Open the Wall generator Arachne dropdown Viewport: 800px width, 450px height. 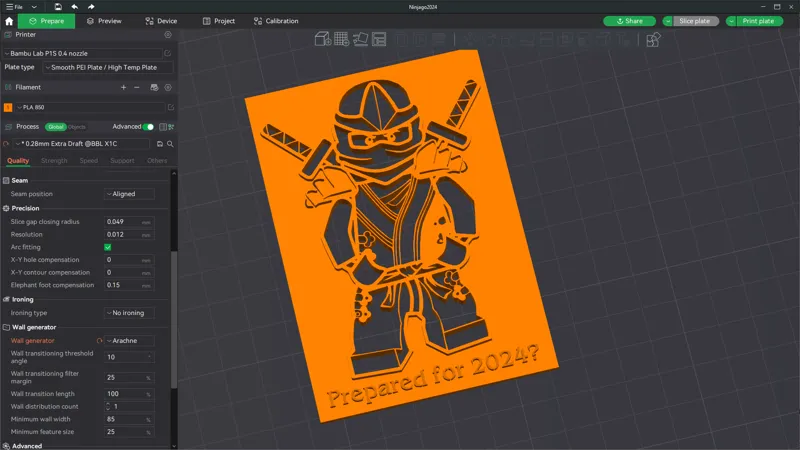(129, 341)
